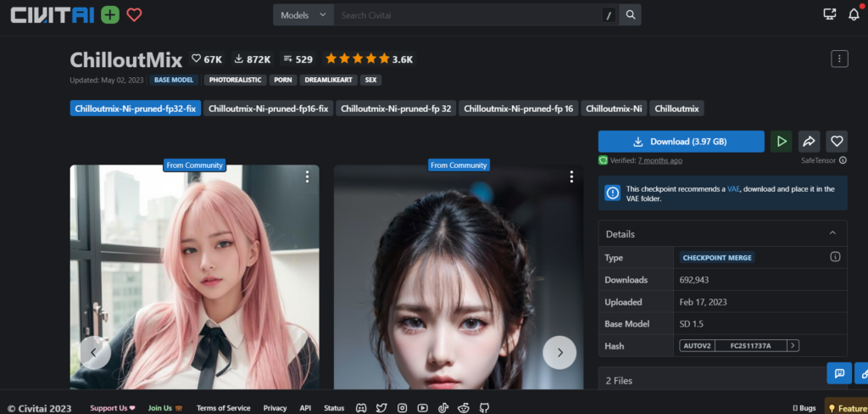Click Download (3.97 GB) button

[x=681, y=142]
